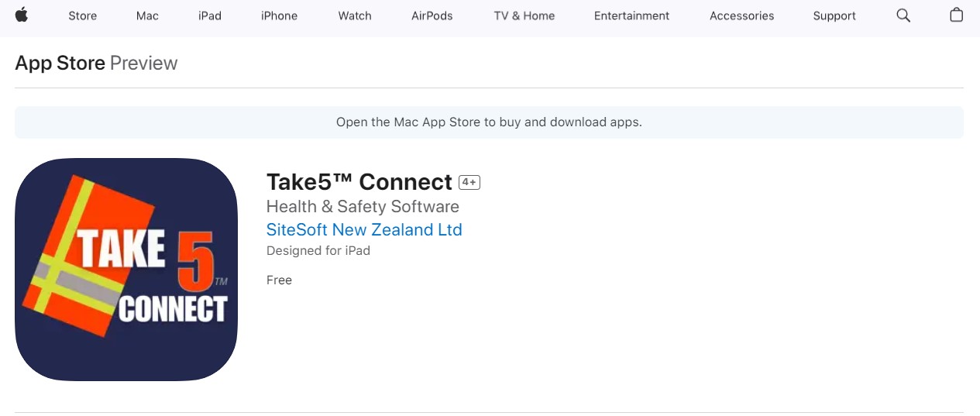The image size is (980, 416).
Task: Click the App Store Preview heading link
Action: point(96,63)
